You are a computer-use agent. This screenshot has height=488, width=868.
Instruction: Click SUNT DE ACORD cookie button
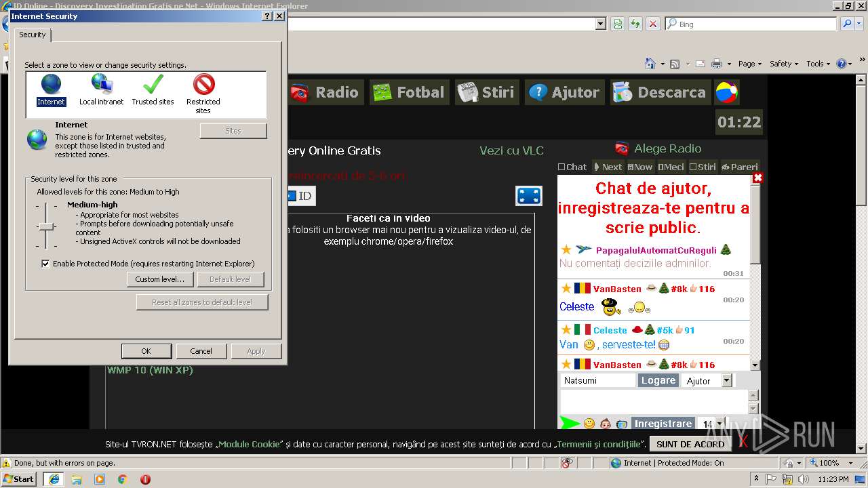(x=691, y=444)
